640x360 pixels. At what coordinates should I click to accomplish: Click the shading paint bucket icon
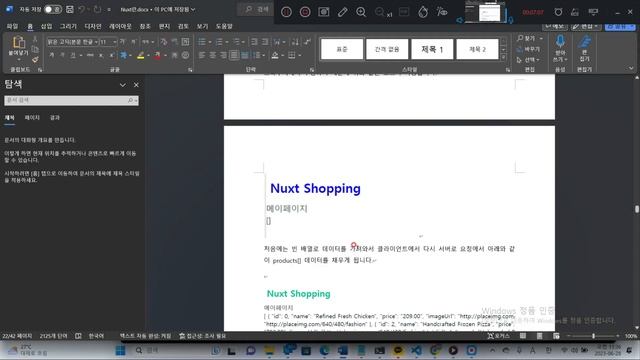[275, 55]
